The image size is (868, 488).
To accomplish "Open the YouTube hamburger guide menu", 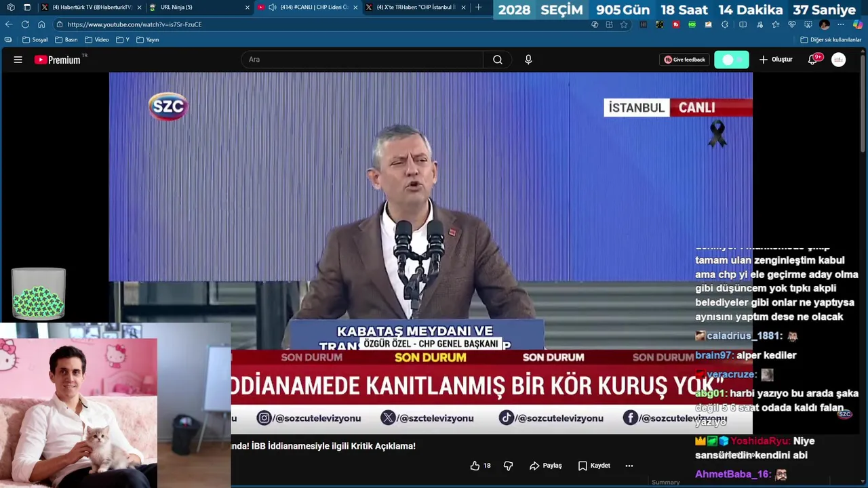I will tap(18, 60).
